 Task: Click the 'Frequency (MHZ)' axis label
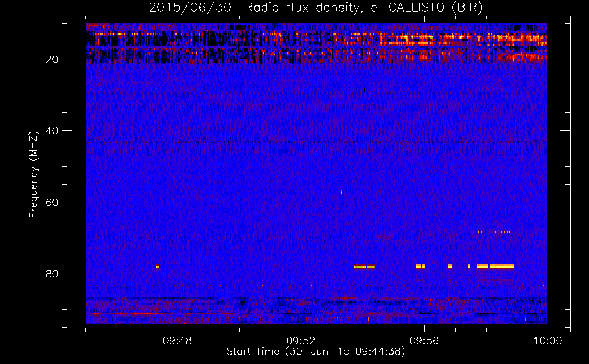(33, 174)
